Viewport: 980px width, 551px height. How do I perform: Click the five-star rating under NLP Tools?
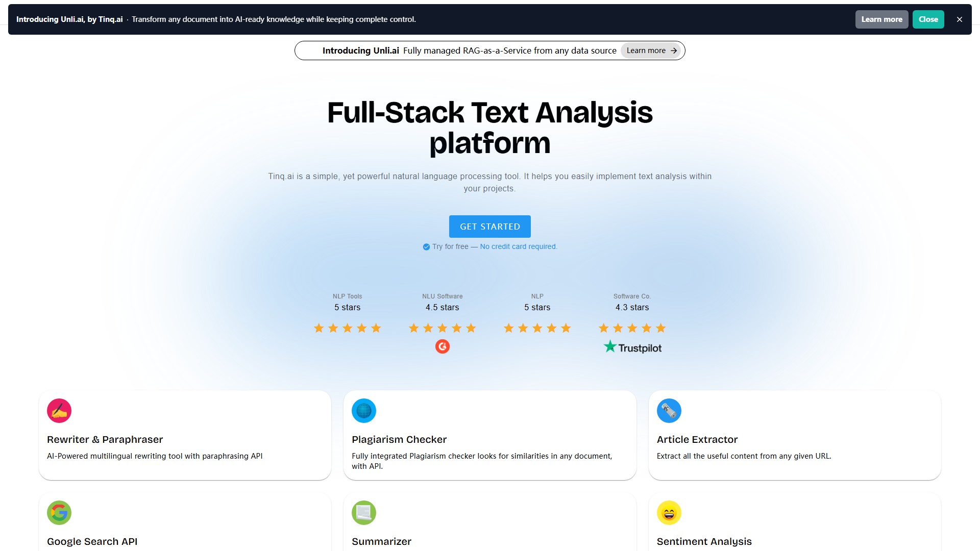point(348,328)
